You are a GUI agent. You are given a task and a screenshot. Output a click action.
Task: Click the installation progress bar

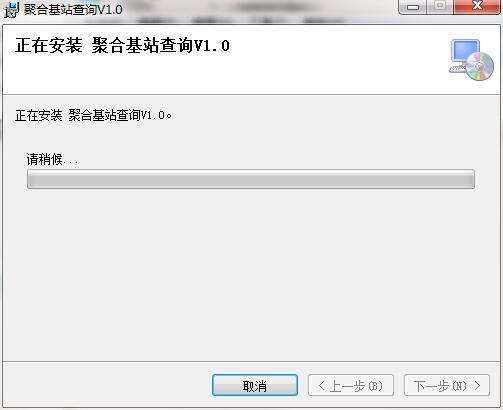(251, 179)
